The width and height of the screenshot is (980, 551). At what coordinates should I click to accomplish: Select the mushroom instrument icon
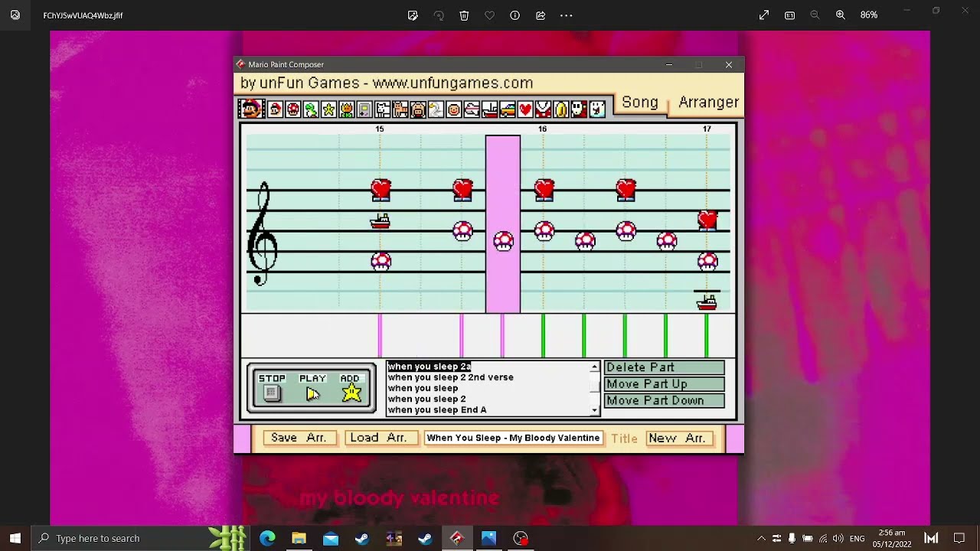click(x=292, y=109)
